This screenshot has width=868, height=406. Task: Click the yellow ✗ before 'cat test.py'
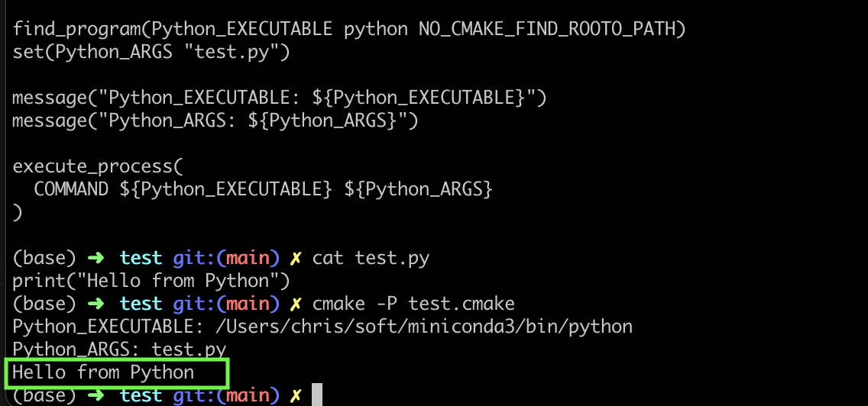pyautogui.click(x=296, y=258)
